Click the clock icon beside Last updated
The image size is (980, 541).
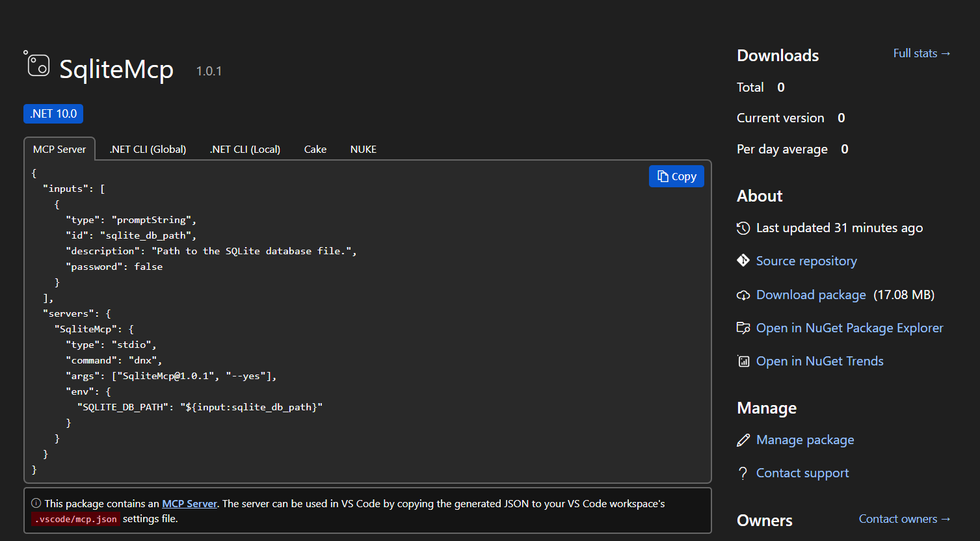tap(743, 228)
